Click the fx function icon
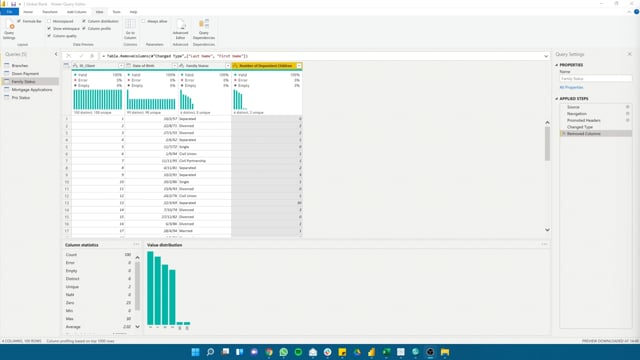 pyautogui.click(x=92, y=56)
